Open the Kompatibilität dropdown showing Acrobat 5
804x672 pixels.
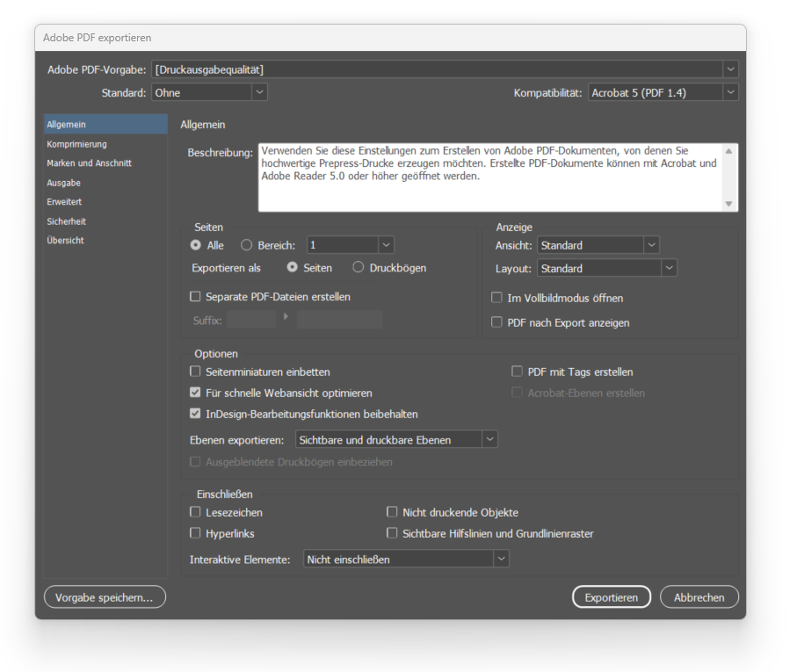(730, 91)
